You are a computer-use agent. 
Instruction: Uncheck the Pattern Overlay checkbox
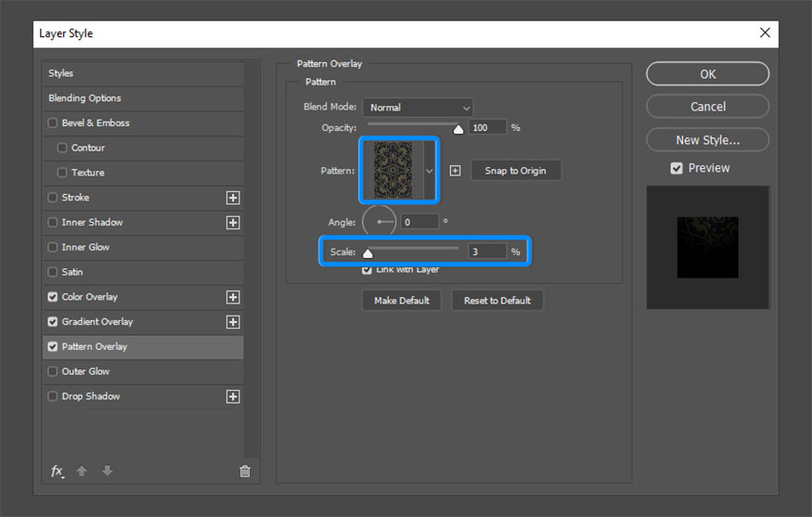click(x=52, y=346)
